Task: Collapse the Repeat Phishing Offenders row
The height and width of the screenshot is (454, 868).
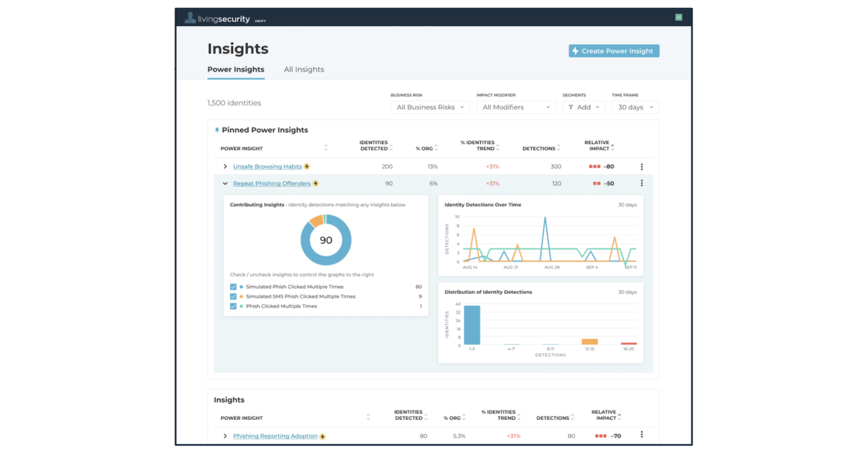Action: click(x=225, y=183)
